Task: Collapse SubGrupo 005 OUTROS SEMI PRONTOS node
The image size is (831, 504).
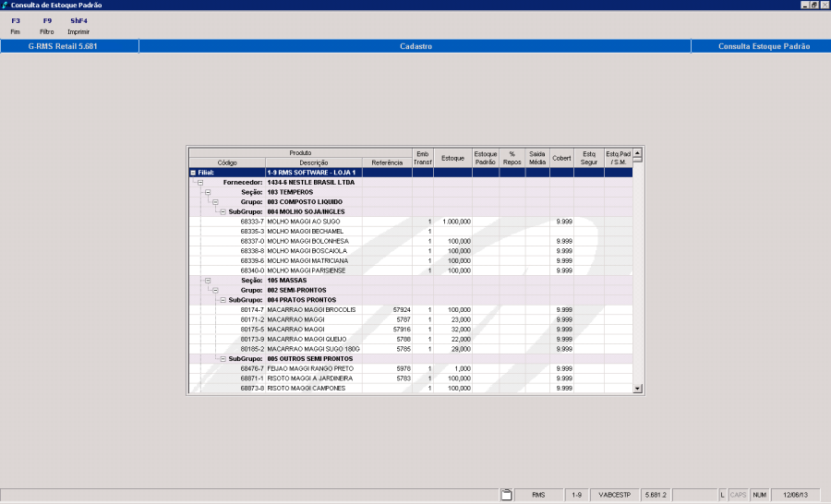Action: point(223,359)
